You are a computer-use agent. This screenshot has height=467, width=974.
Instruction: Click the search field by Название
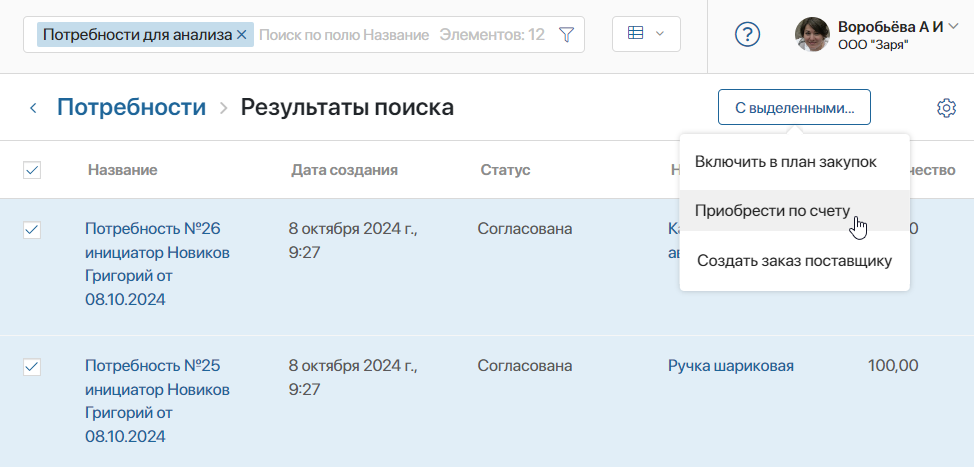(343, 35)
